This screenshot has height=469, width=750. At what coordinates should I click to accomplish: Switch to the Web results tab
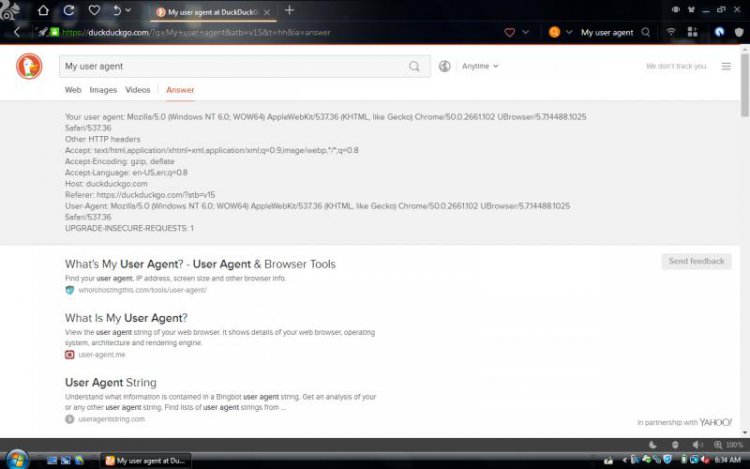point(73,90)
